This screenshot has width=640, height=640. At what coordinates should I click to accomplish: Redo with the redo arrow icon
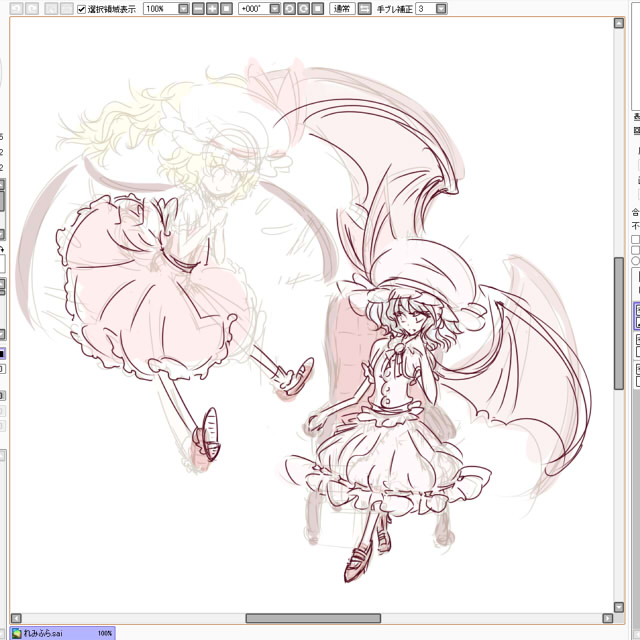(x=32, y=9)
